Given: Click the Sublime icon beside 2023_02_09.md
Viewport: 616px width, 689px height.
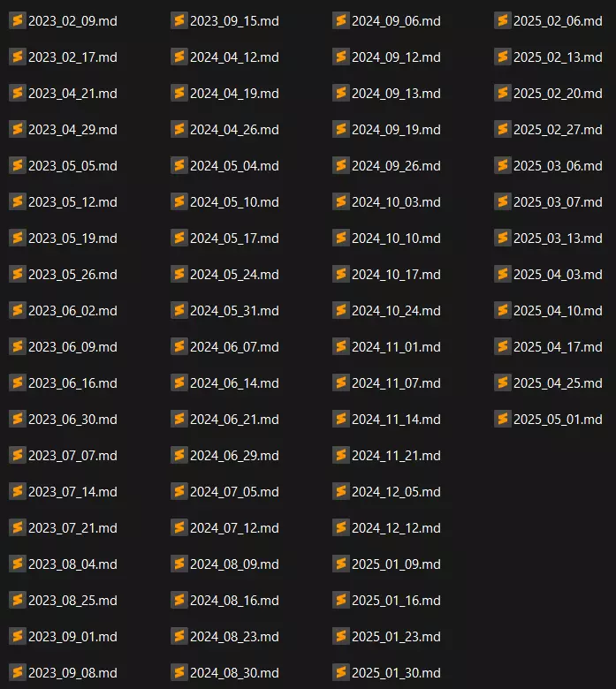Looking at the screenshot, I should (x=18, y=20).
